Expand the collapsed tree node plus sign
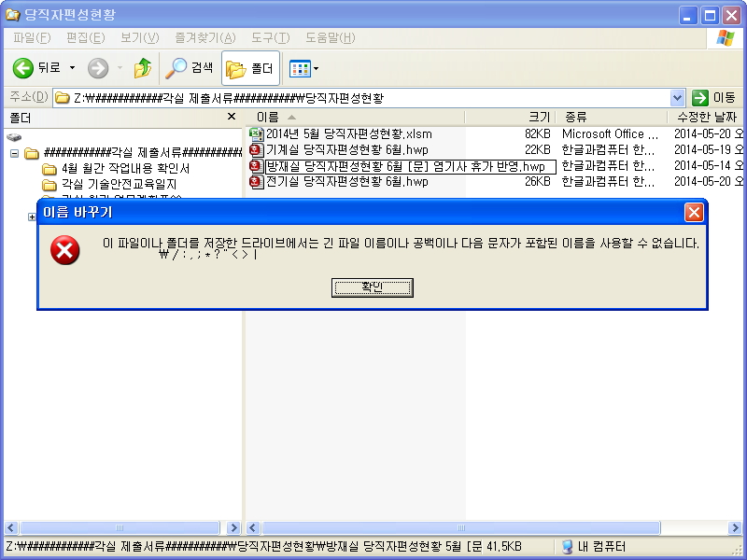747x560 pixels. pyautogui.click(x=32, y=217)
